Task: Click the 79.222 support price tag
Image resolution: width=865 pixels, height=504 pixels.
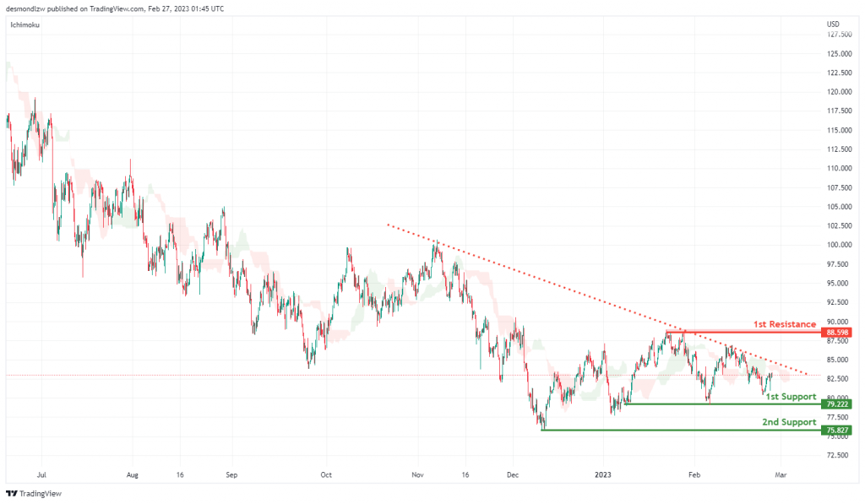Action: [837, 404]
